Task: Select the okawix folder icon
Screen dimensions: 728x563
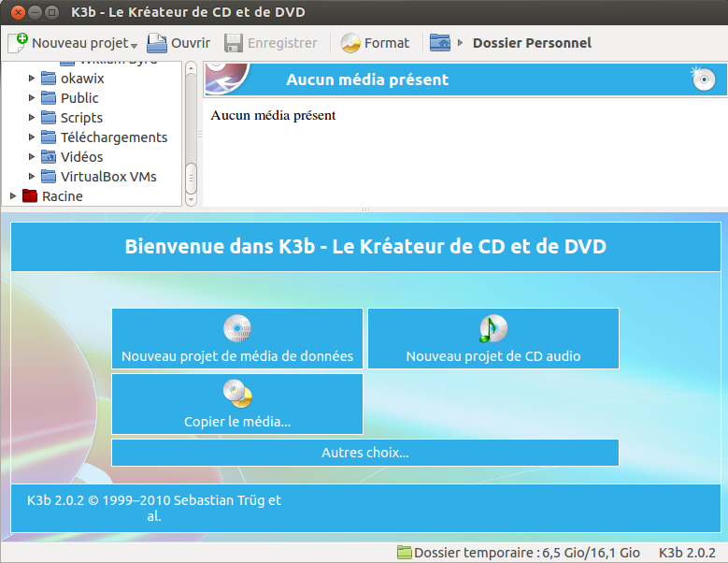Action: pos(49,78)
